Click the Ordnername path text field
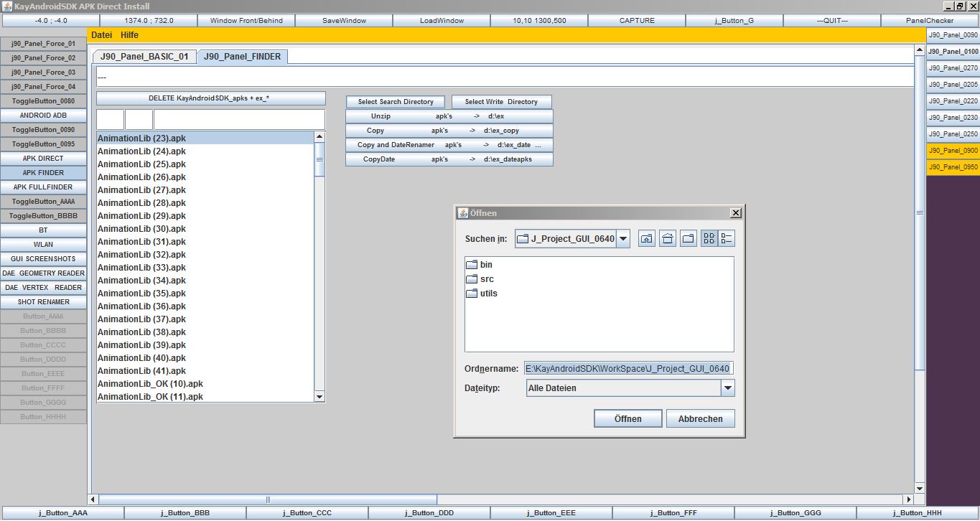This screenshot has width=980, height=521. point(628,369)
